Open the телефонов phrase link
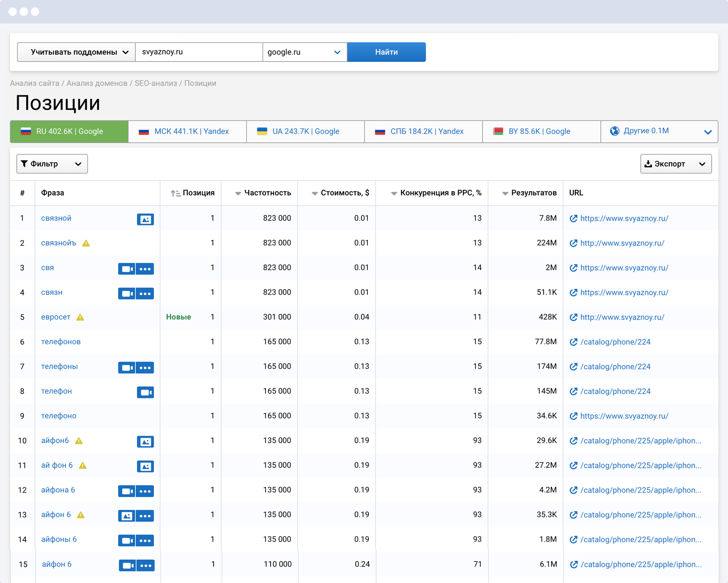 [x=61, y=342]
